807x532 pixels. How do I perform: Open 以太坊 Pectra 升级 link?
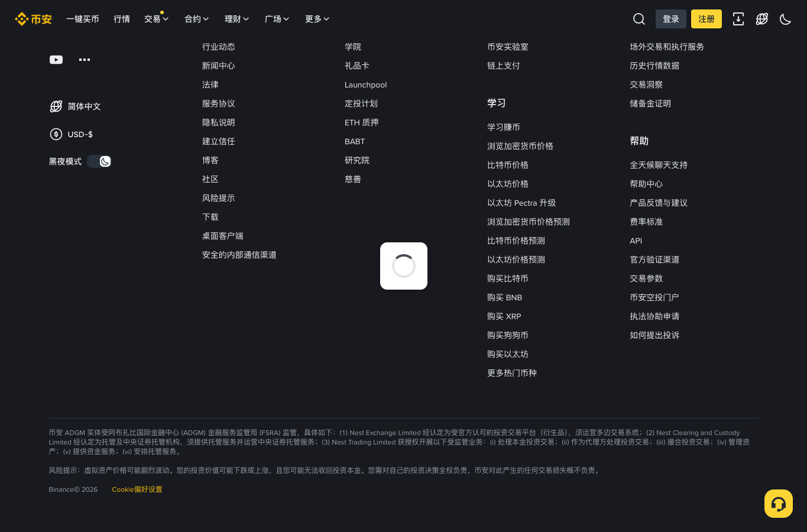[x=521, y=203]
